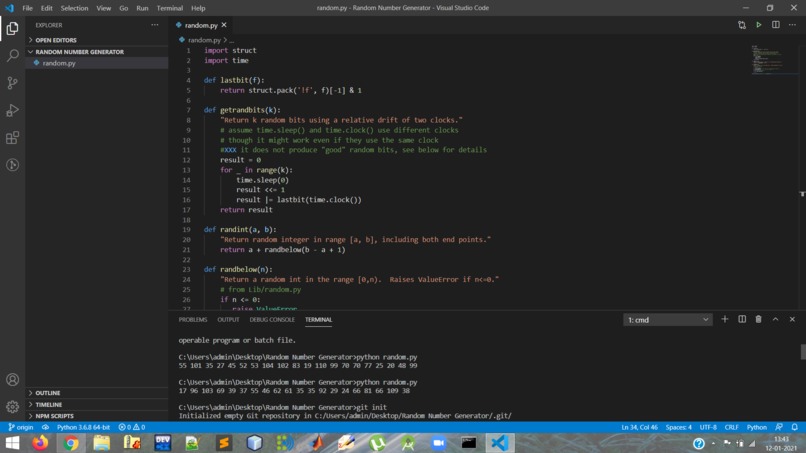Open the View menu

pyautogui.click(x=103, y=8)
